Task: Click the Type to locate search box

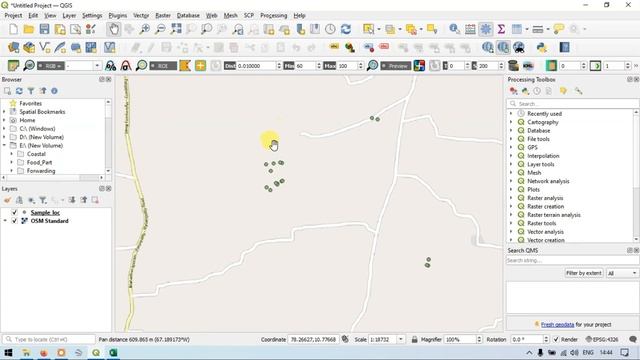Action: coord(49,340)
